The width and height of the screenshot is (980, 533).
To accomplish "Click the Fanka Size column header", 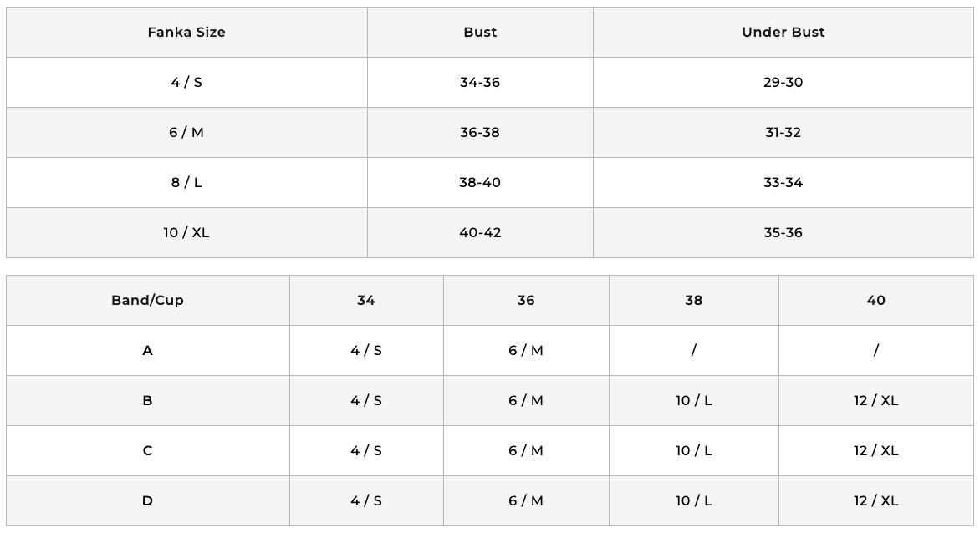I will (x=186, y=33).
